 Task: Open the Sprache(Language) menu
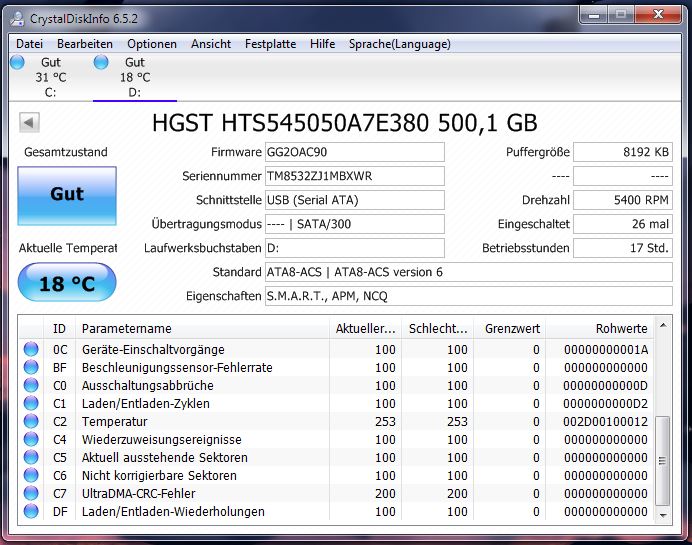[400, 44]
